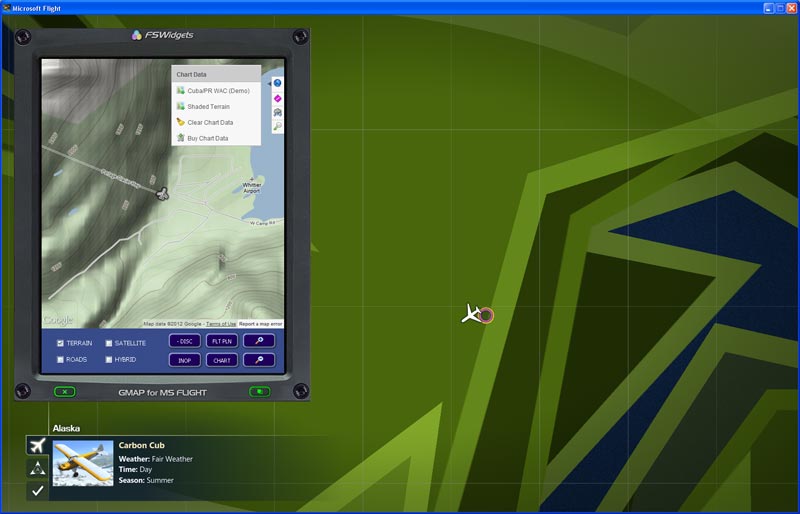Image resolution: width=800 pixels, height=514 pixels.
Task: Open the Google Terms of Use link
Action: tap(221, 324)
